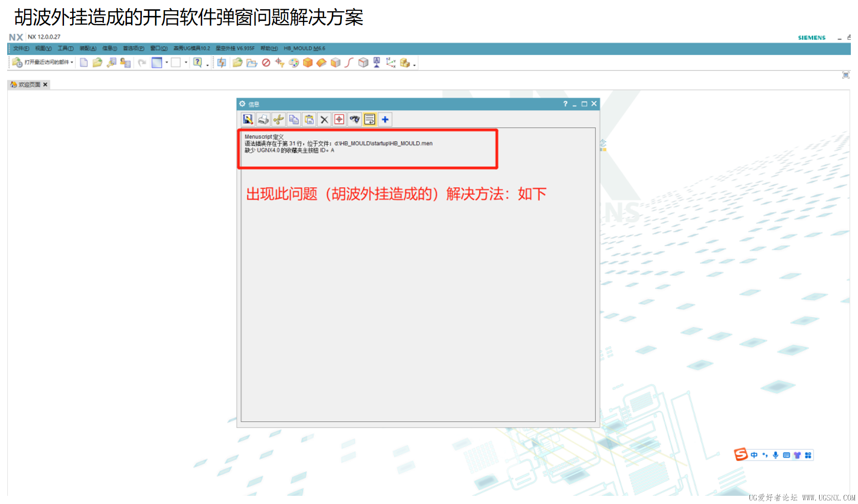This screenshot has width=858, height=504.
Task: Click the assembly documents icon in main toolbar
Action: pyautogui.click(x=125, y=62)
